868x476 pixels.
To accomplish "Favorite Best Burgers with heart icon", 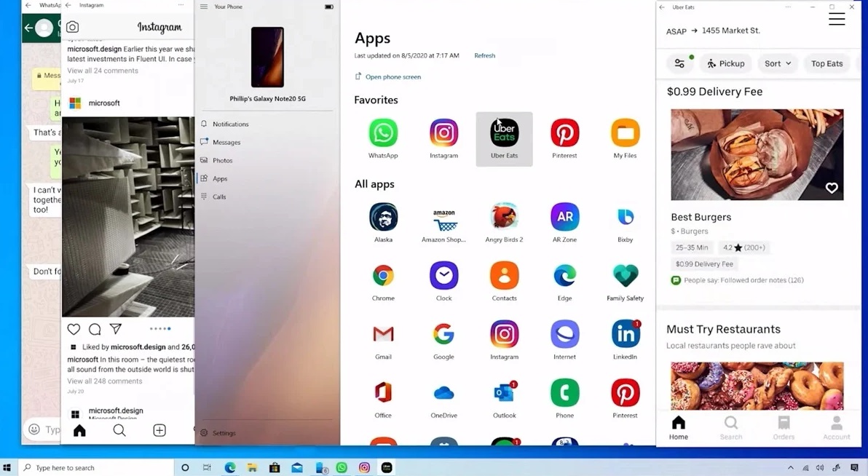I will click(x=832, y=189).
